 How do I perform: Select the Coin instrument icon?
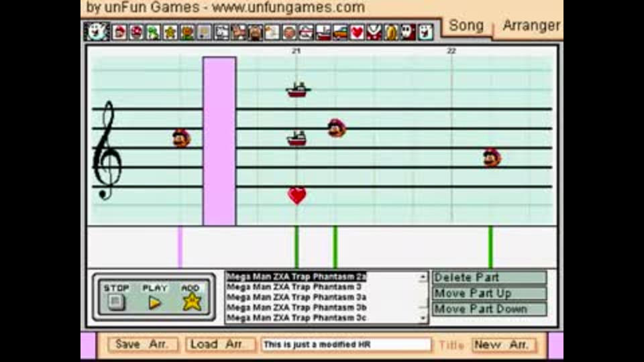pyautogui.click(x=391, y=32)
